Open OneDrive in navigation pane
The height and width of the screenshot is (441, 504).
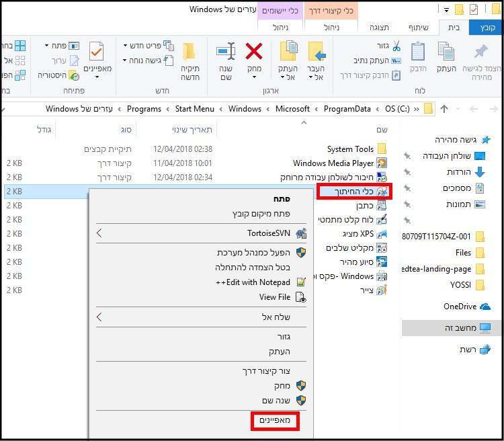pos(467,307)
